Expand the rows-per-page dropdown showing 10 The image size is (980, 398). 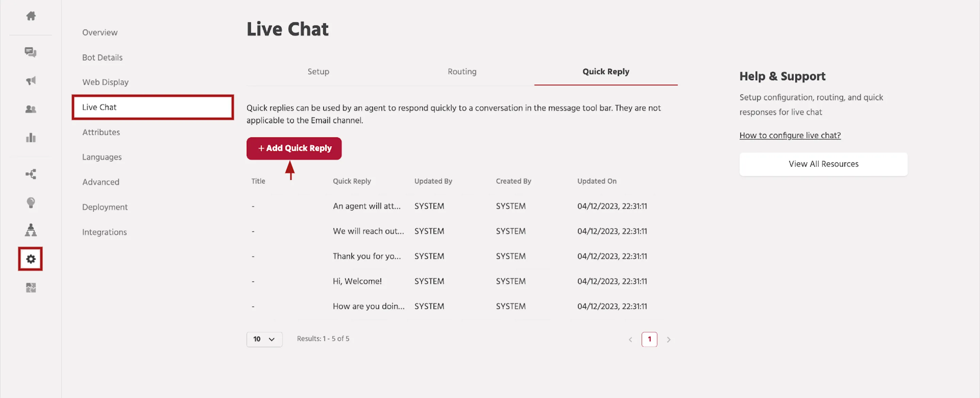264,339
